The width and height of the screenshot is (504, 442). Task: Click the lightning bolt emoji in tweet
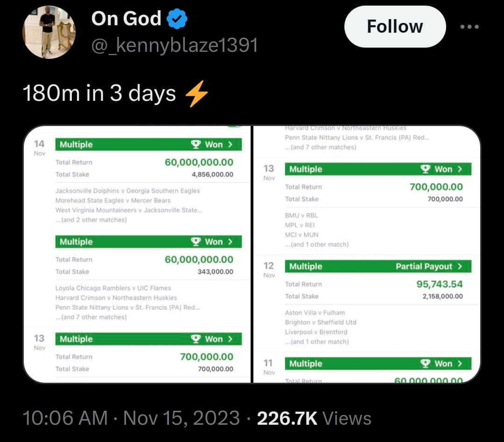click(196, 94)
